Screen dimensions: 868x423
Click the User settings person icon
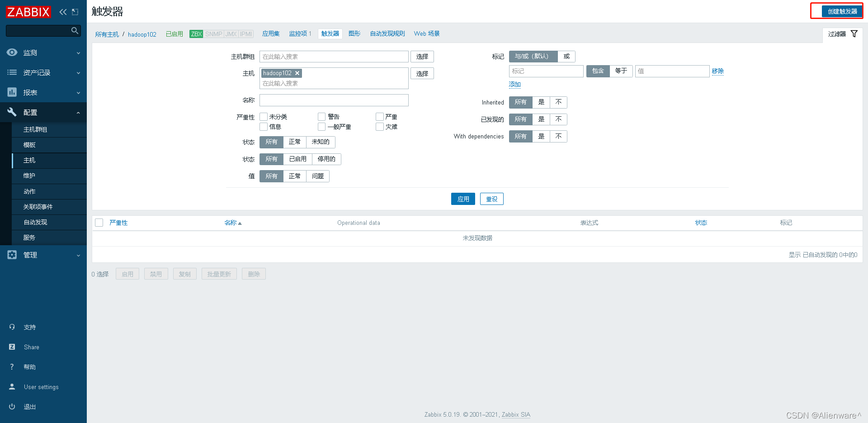[x=12, y=387]
